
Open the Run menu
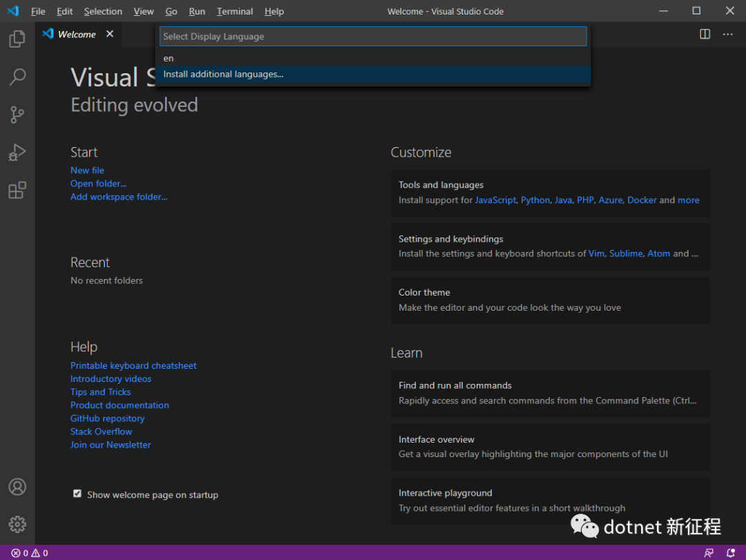click(x=197, y=12)
